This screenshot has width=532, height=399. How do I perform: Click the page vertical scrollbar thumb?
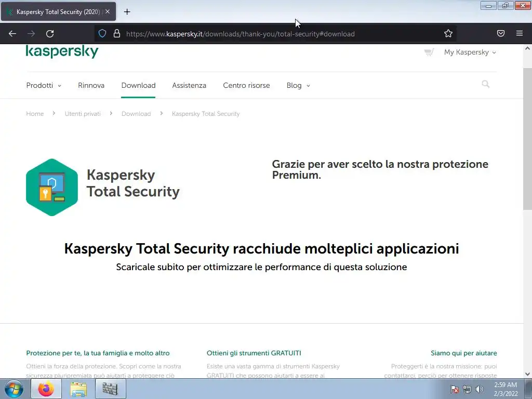click(528, 139)
